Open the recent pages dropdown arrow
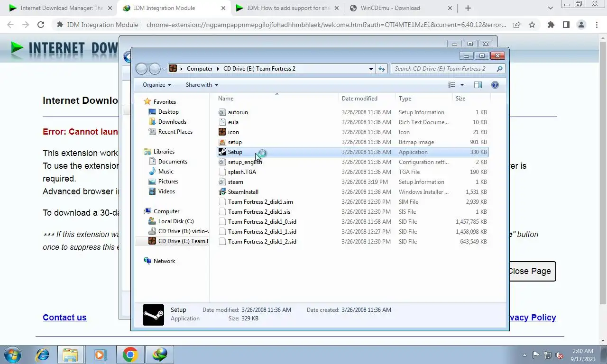 click(x=164, y=69)
